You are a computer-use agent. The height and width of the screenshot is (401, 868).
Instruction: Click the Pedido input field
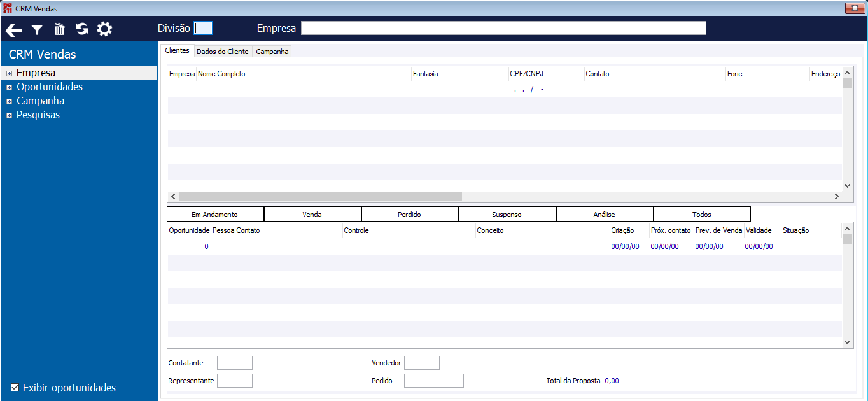point(434,381)
